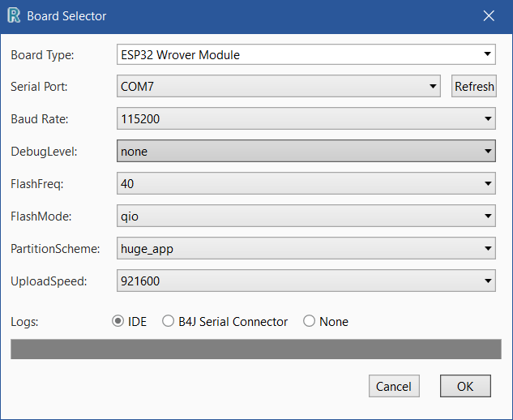Change the FlashMode qio setting
The height and width of the screenshot is (420, 513).
click(306, 216)
